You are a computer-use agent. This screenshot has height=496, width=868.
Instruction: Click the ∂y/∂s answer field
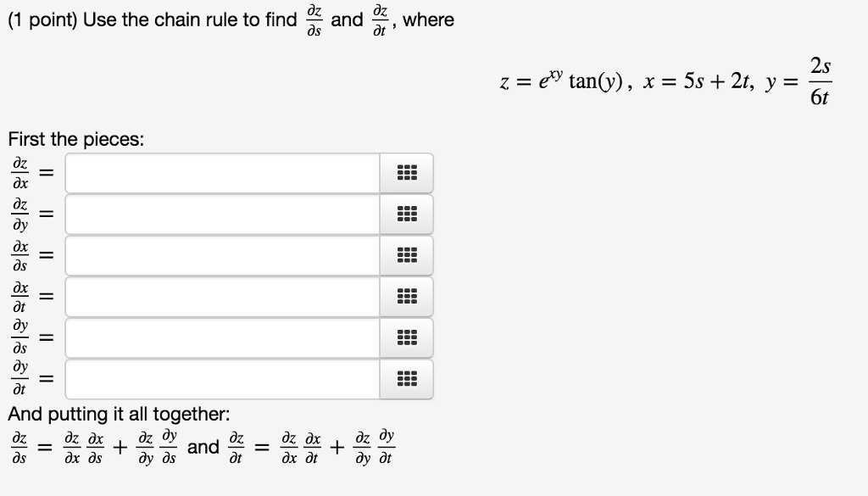tap(220, 337)
